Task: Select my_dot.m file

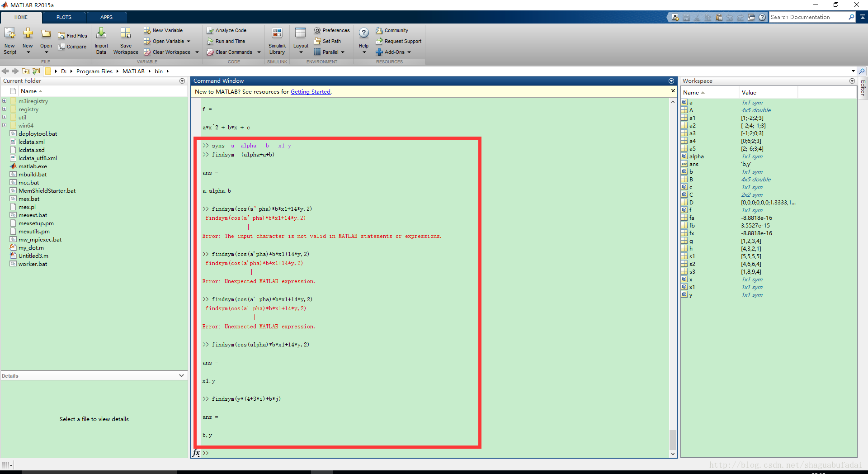Action: [31, 247]
